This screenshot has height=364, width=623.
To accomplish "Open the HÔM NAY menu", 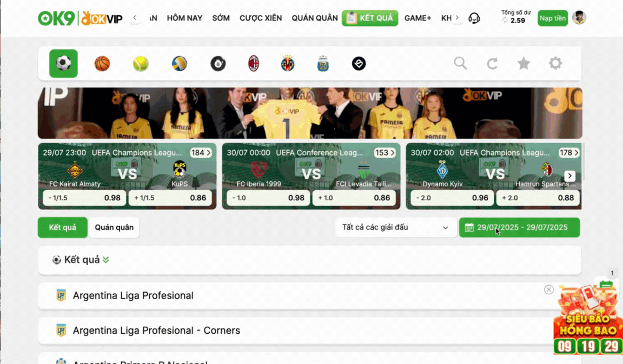I will [x=184, y=18].
